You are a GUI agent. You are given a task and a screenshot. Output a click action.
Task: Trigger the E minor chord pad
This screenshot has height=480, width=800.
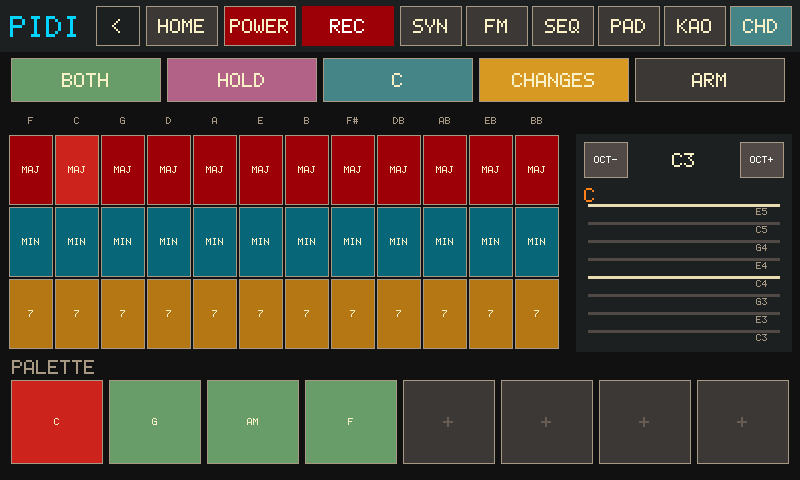261,242
